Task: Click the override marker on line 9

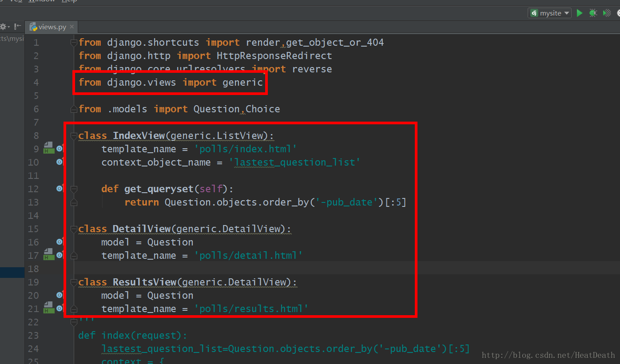Action: click(60, 149)
